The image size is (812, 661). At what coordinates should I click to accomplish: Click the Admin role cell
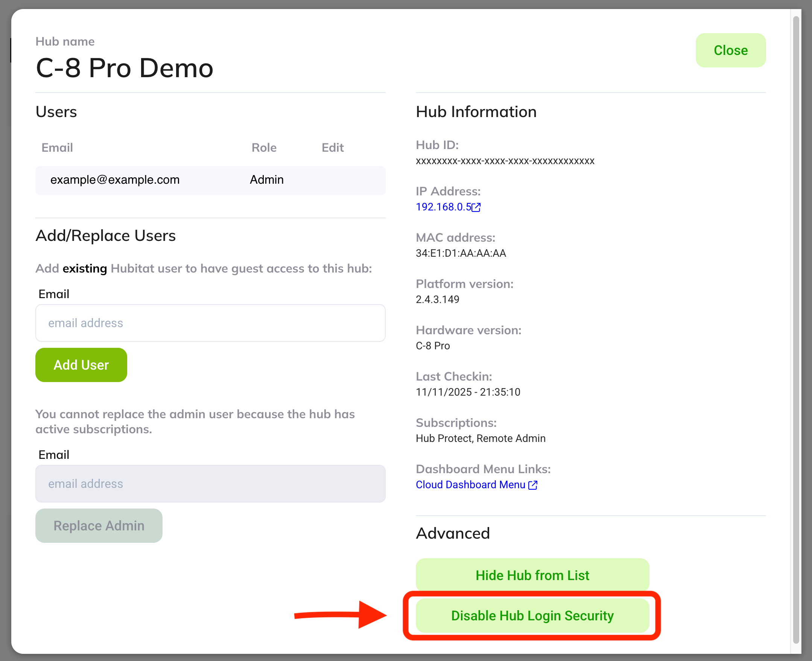coord(267,180)
